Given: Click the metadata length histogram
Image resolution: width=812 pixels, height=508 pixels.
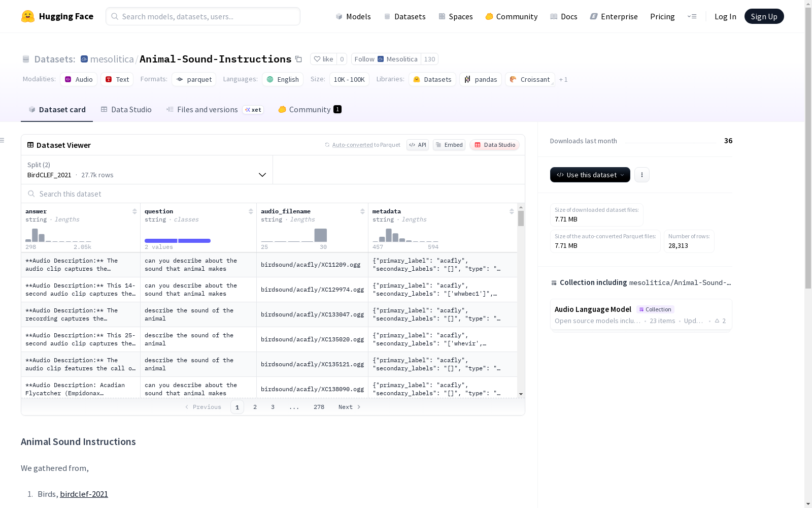Looking at the screenshot, I should click(405, 235).
